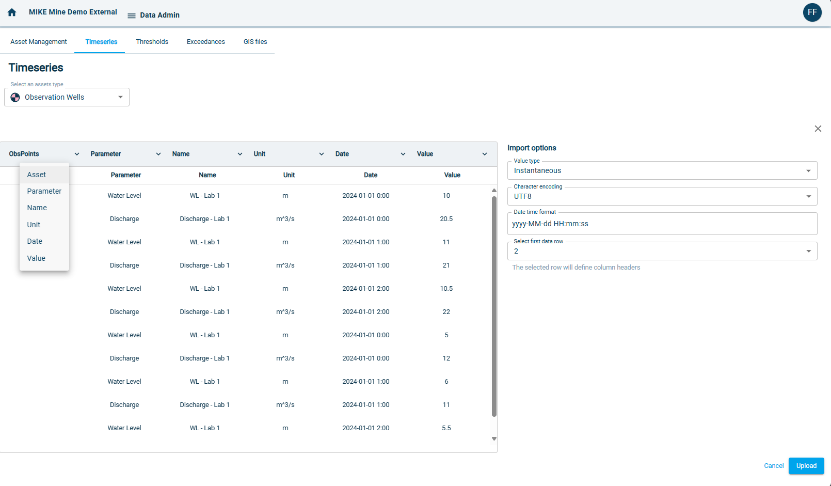Open the GIS files tab

[x=255, y=42]
